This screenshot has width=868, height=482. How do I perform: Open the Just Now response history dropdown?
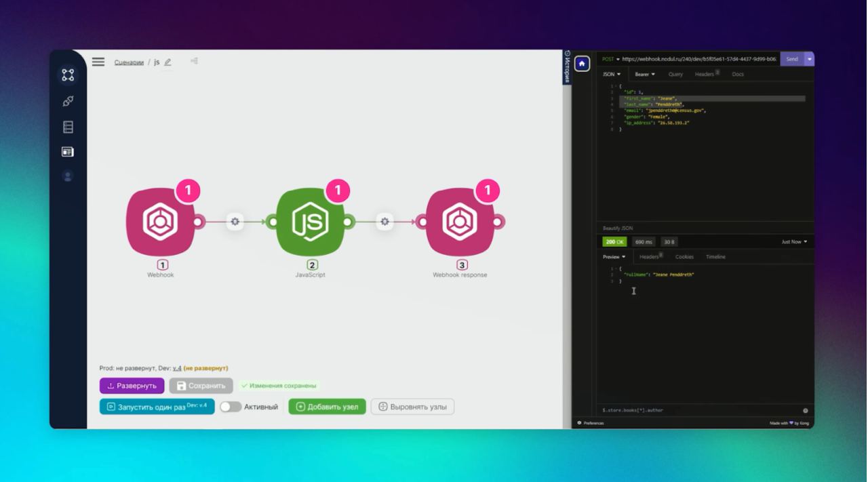click(795, 242)
